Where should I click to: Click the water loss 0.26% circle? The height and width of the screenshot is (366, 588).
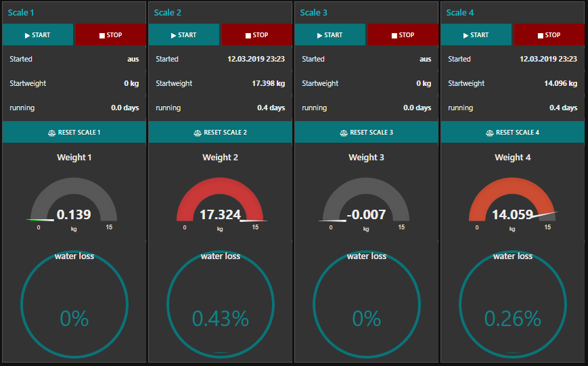[513, 304]
